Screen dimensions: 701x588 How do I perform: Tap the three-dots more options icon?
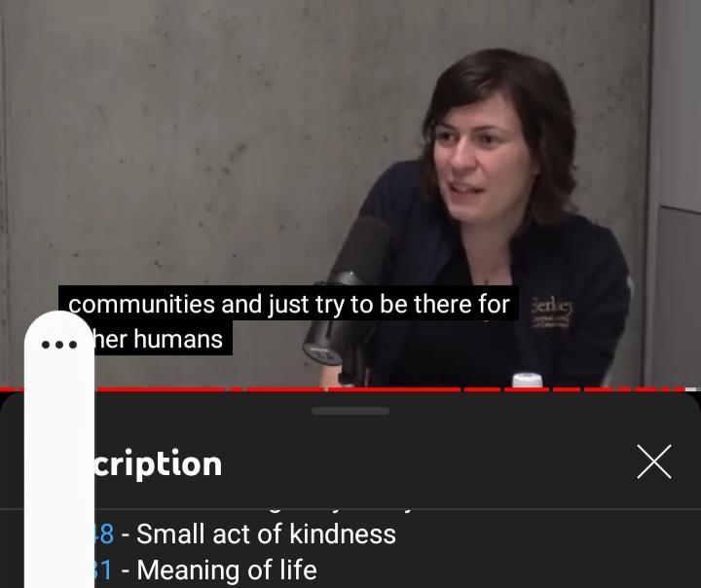click(59, 345)
